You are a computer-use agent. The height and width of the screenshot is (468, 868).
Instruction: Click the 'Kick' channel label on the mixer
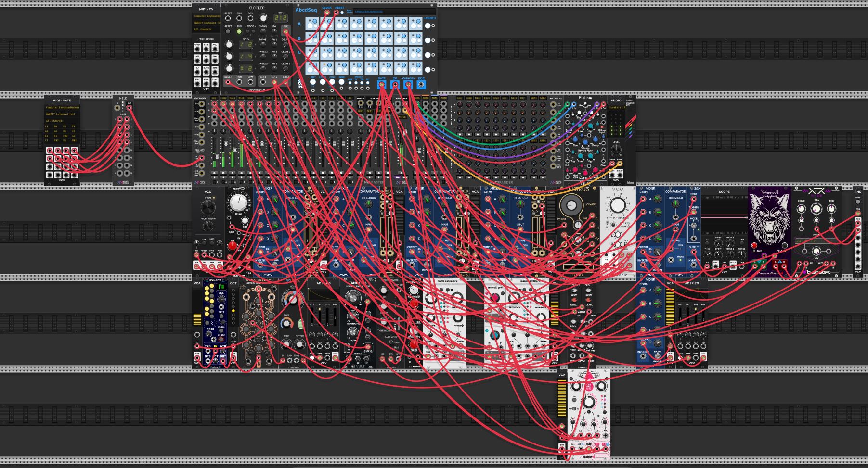coord(241,98)
